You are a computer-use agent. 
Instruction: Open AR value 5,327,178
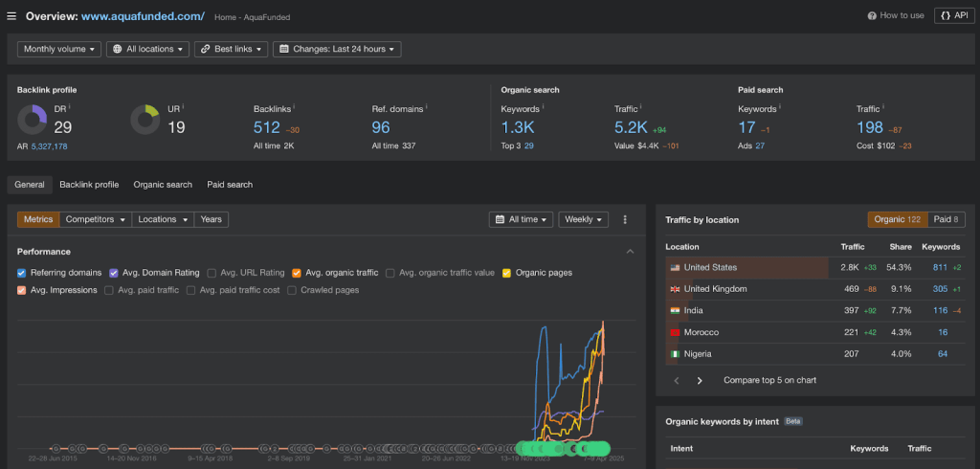50,146
